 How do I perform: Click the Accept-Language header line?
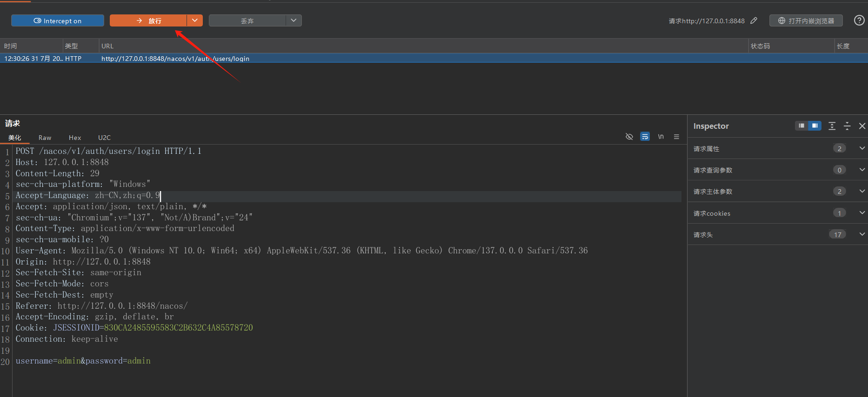click(x=87, y=195)
